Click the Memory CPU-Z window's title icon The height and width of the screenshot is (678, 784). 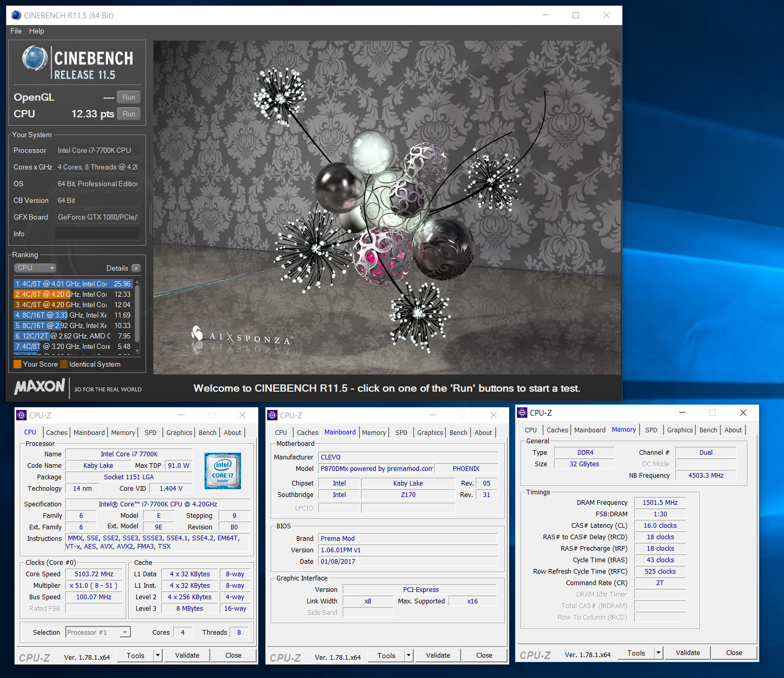coord(522,413)
